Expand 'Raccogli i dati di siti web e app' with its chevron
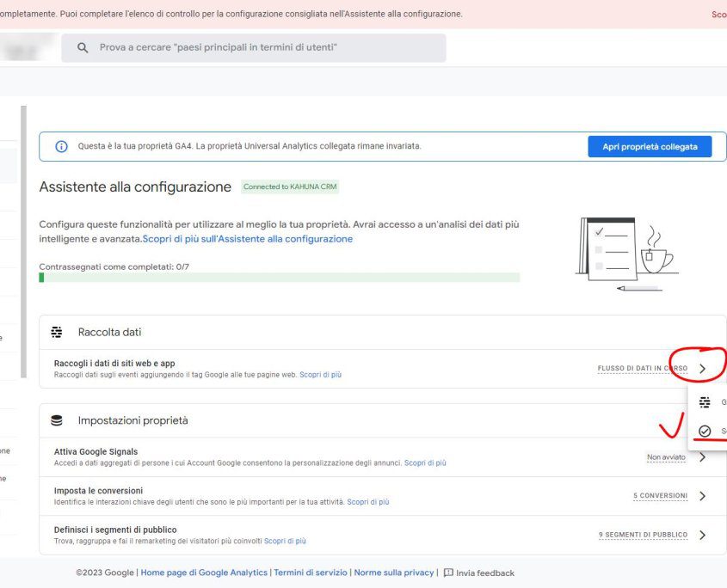 click(x=703, y=367)
